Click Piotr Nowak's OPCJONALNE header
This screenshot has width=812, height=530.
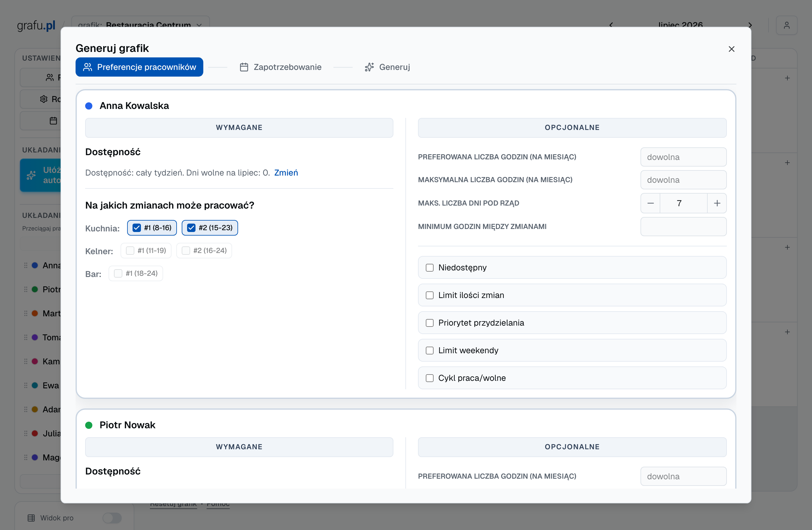coord(572,447)
